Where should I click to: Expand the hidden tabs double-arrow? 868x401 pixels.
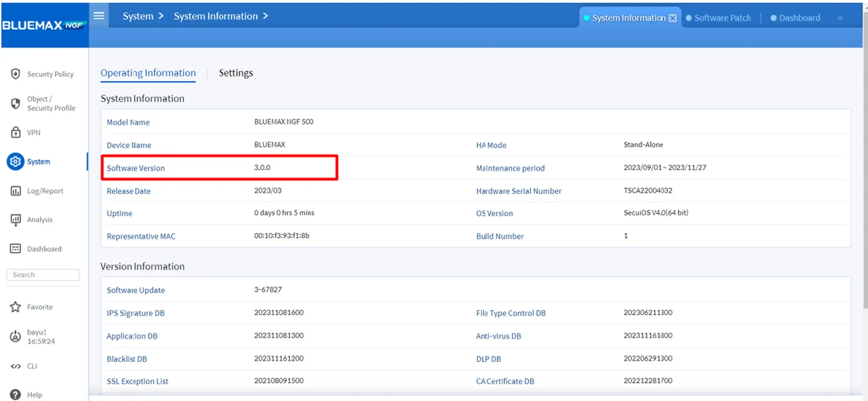coord(840,18)
